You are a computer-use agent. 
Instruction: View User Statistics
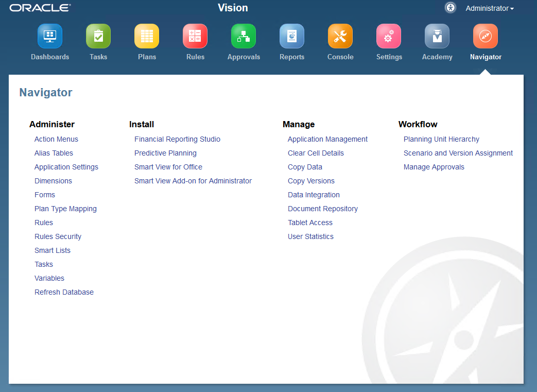tap(310, 237)
